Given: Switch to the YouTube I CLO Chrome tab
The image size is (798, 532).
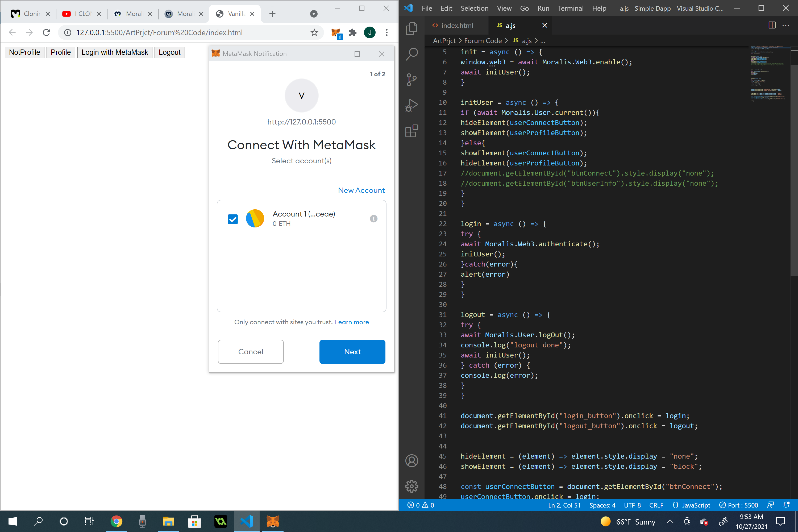Looking at the screenshot, I should [x=81, y=14].
